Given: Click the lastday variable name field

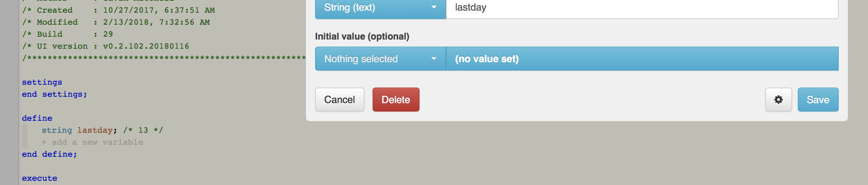Looking at the screenshot, I should tap(642, 8).
